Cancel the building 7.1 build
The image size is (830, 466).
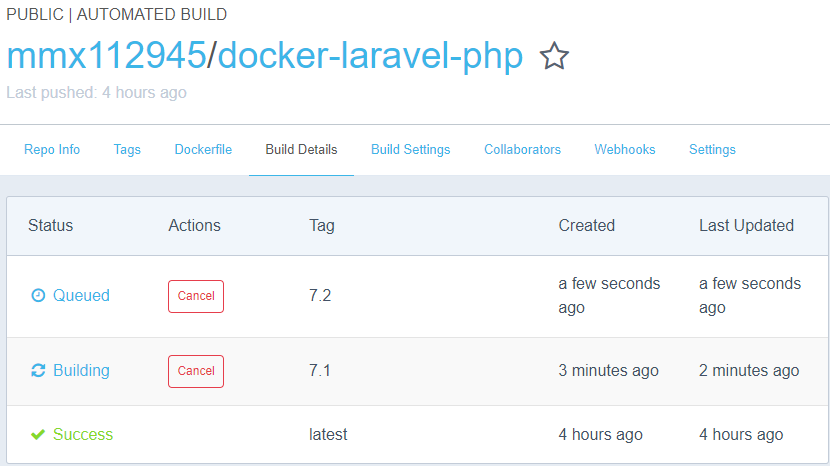tap(196, 371)
